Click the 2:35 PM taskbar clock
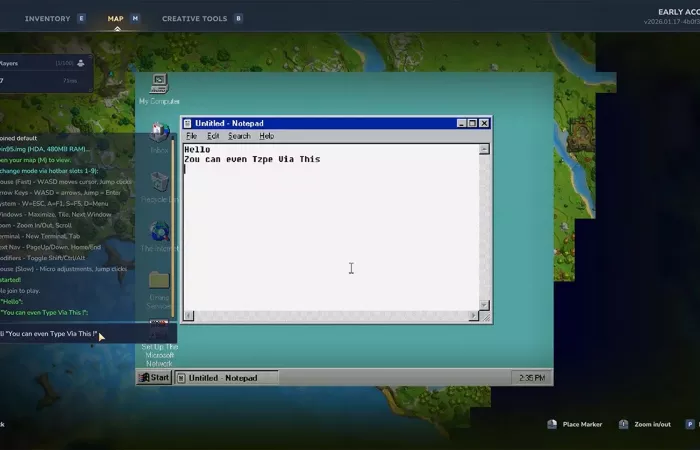This screenshot has height=450, width=700. (532, 378)
